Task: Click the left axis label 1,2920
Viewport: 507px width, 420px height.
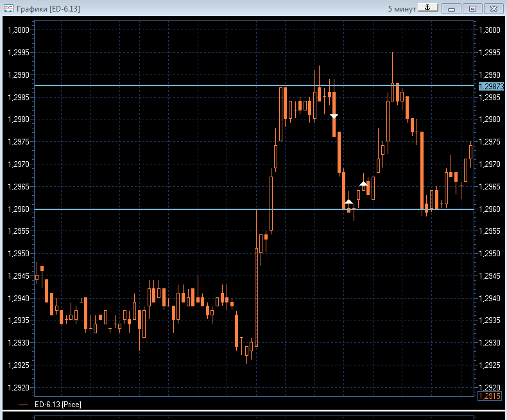Action: click(19, 387)
